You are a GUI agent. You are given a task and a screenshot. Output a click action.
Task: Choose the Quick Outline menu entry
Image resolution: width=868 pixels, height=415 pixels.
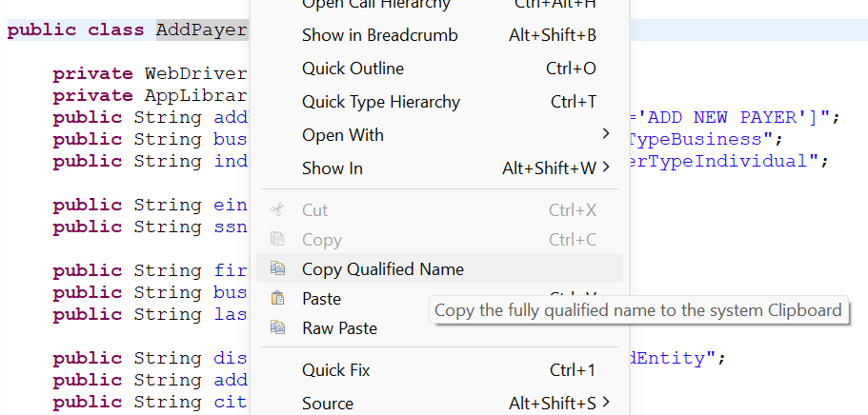(x=353, y=69)
